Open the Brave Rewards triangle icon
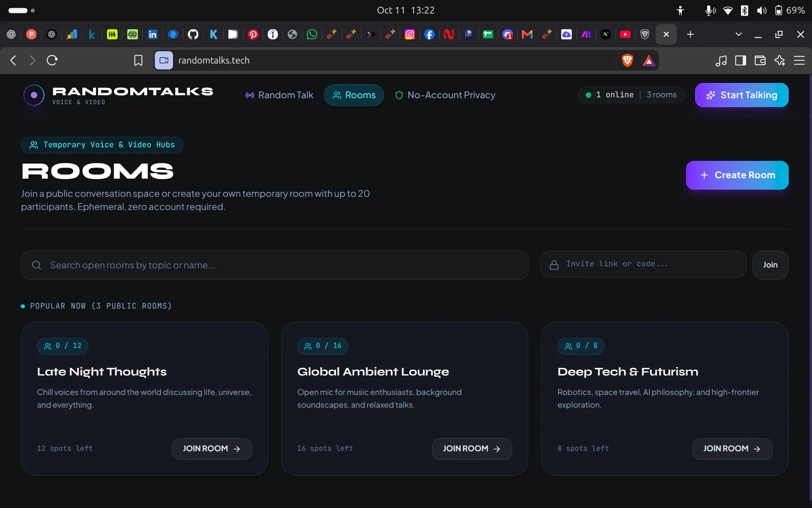 (648, 61)
